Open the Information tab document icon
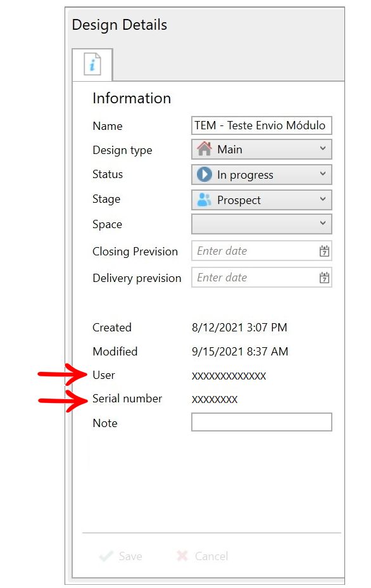This screenshot has width=371, height=588. click(x=92, y=64)
